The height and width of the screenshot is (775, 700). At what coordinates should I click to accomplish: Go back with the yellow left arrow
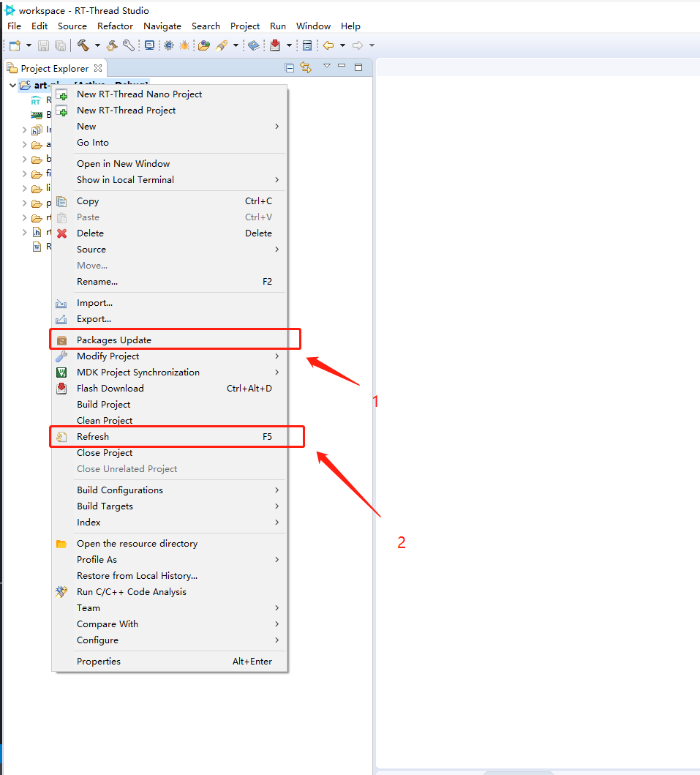328,45
